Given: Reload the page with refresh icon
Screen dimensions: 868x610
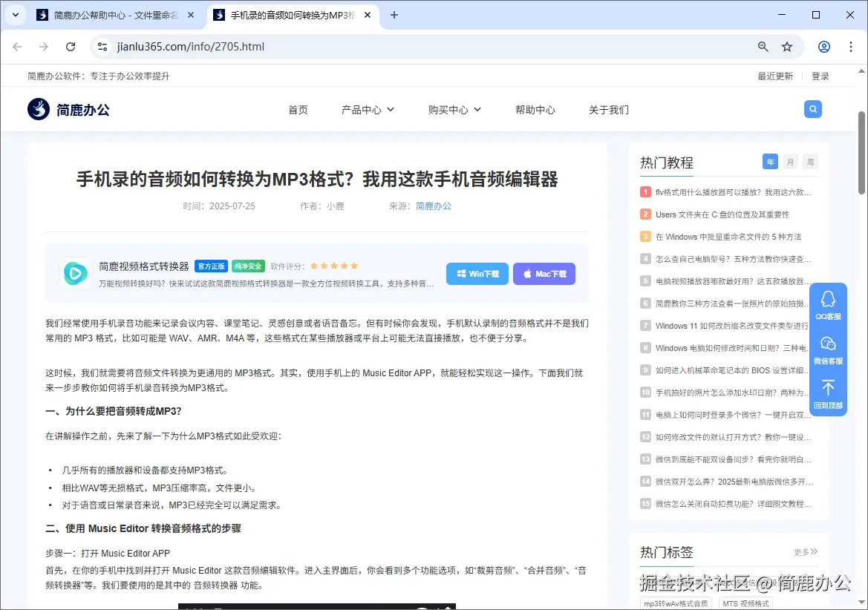Looking at the screenshot, I should (x=71, y=47).
